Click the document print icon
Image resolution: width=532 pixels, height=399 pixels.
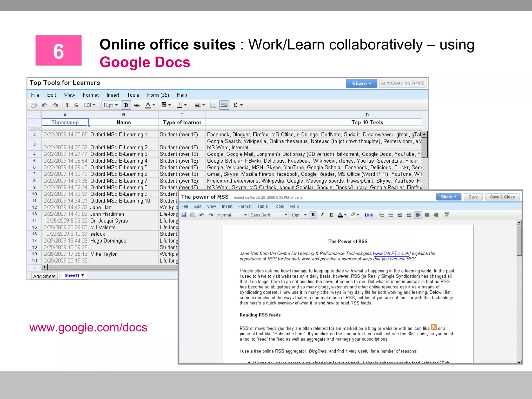[x=193, y=215]
